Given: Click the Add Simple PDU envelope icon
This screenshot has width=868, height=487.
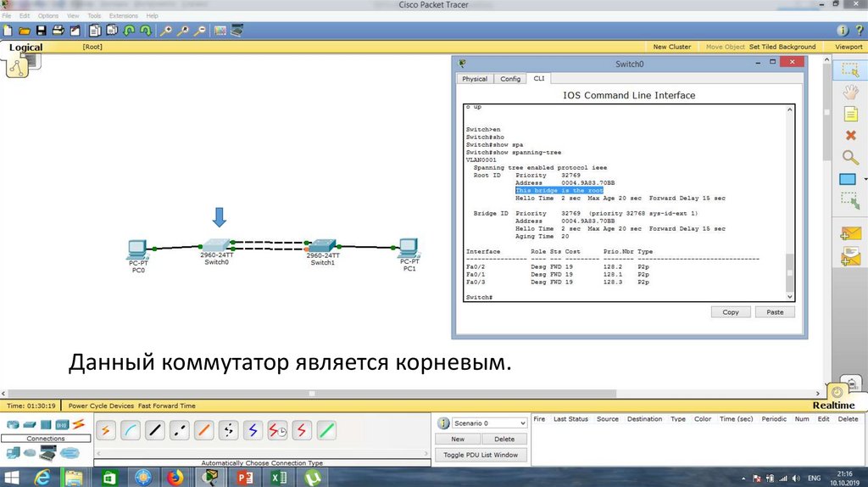Looking at the screenshot, I should tap(851, 234).
